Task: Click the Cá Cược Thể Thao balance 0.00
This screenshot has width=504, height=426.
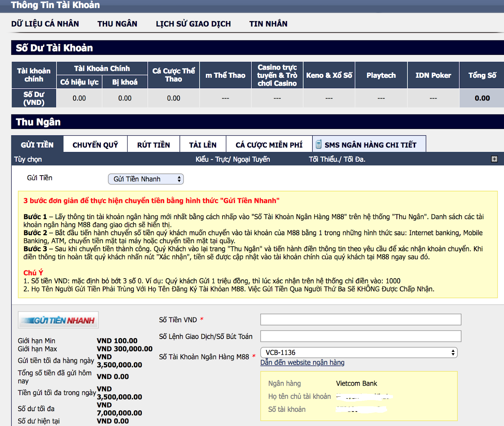Action: (174, 98)
